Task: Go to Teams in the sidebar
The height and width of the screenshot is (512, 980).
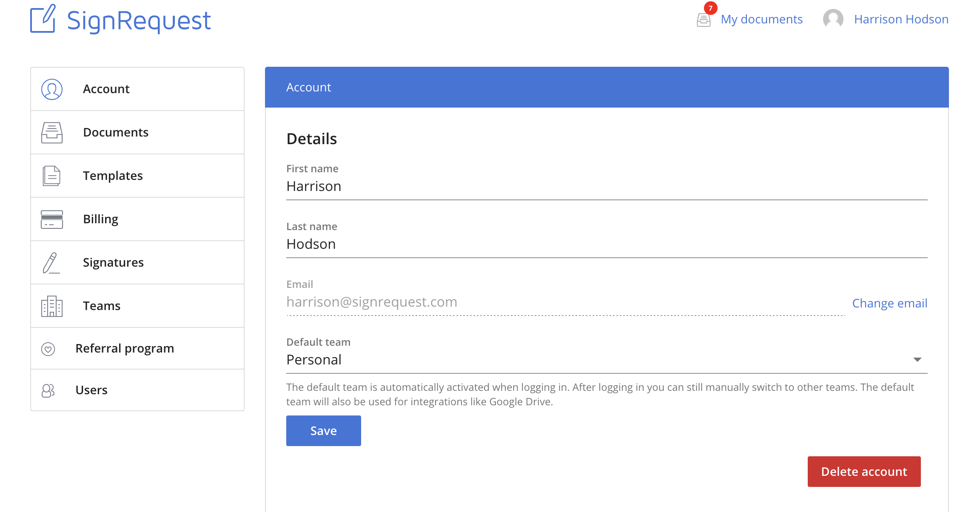Action: 137,306
